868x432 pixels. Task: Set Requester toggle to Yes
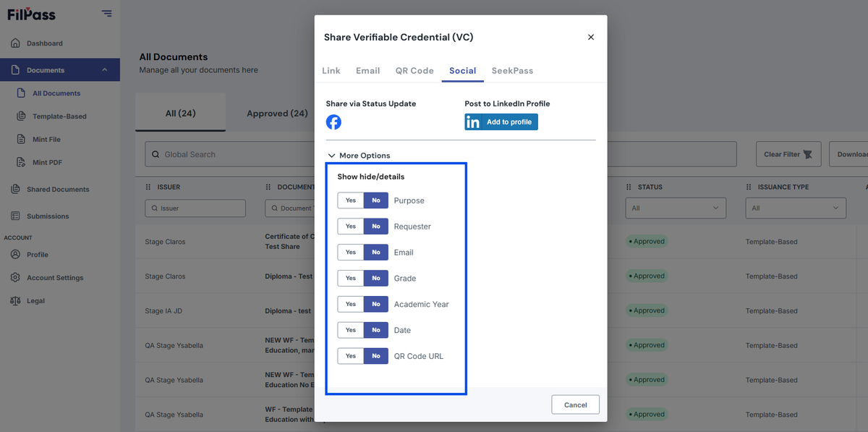351,226
